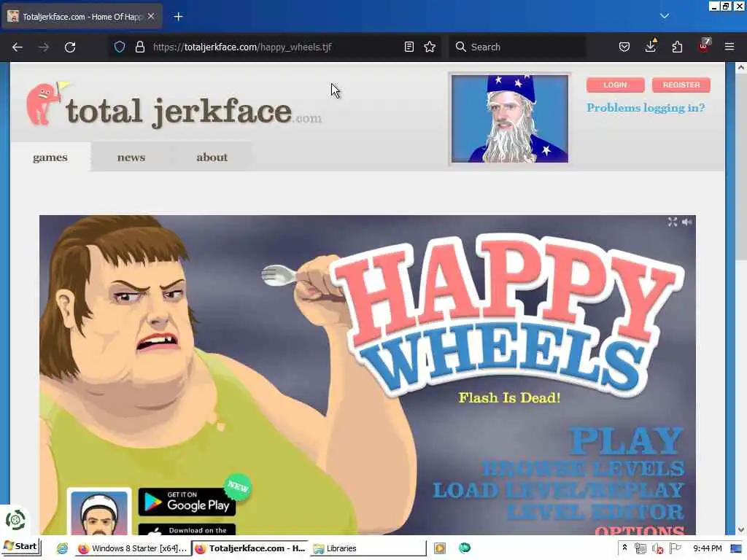Screen dimensions: 747x560
Task: Select LOAD LEVEL/REPLAY in game menu
Action: coord(558,490)
